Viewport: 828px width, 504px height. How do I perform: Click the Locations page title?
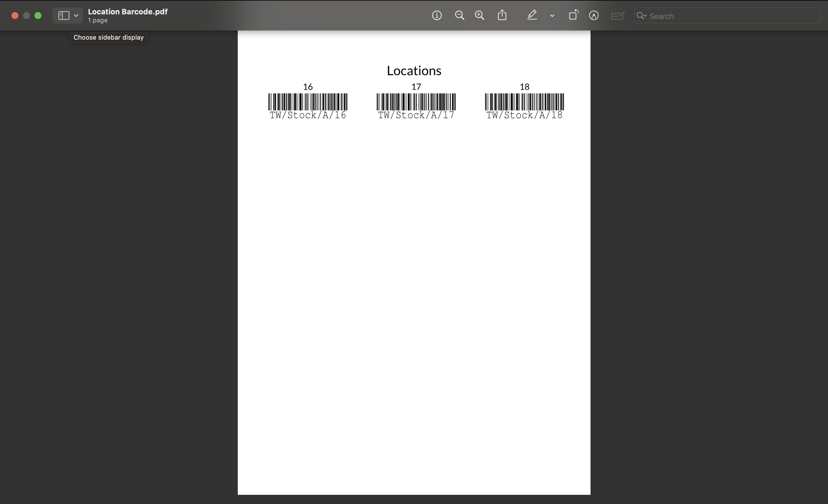point(414,70)
